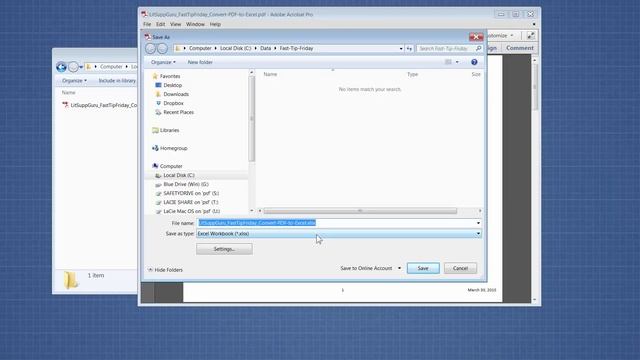
Task: Open the Edit menu in Acrobat
Action: pos(160,24)
